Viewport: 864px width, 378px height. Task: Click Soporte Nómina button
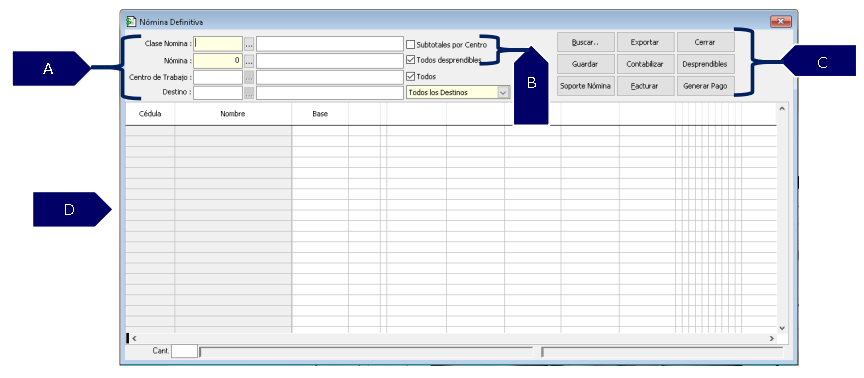click(586, 86)
